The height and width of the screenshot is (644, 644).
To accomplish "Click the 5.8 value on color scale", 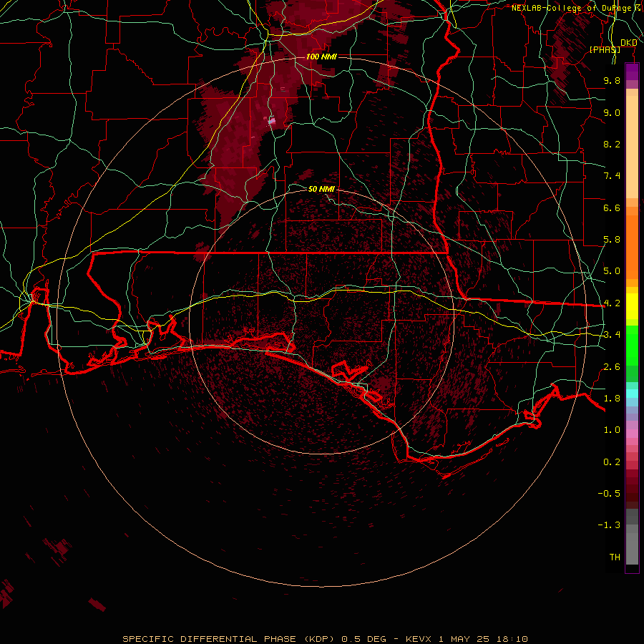I will [x=612, y=240].
